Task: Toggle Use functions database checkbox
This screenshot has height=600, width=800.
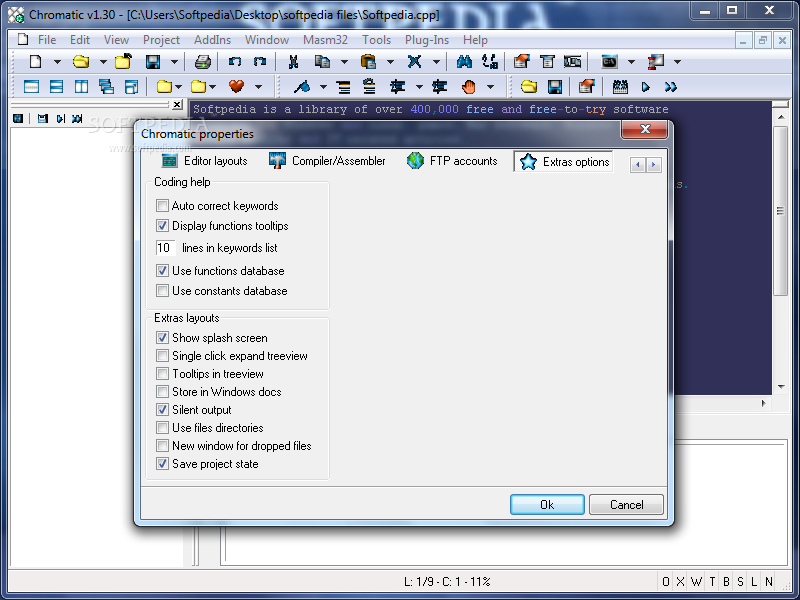Action: pyautogui.click(x=162, y=270)
